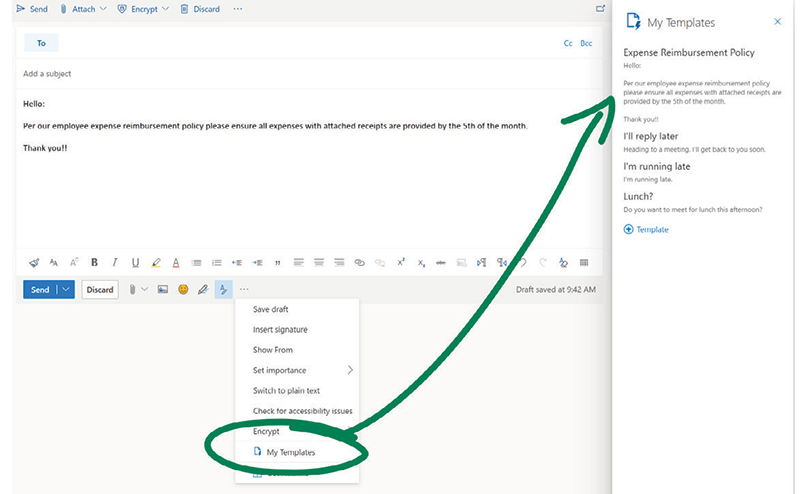Viewport: 800px width, 494px height.
Task: Pop out message to new window
Action: tap(598, 9)
